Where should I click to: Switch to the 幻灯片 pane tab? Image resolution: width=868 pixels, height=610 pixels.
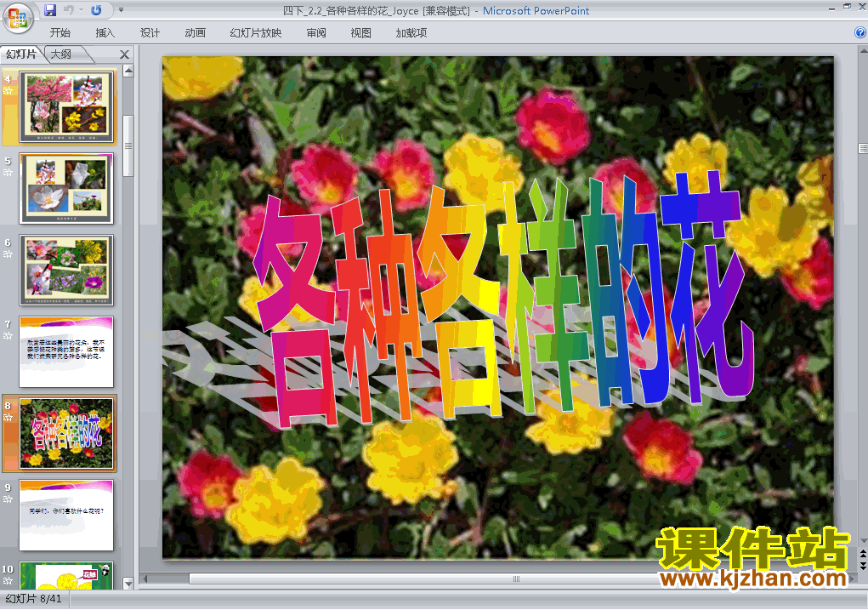(21, 54)
